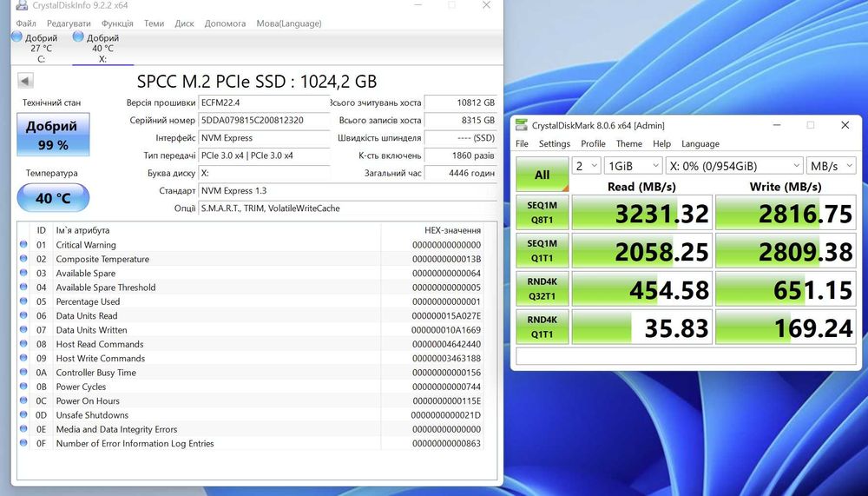Click the Добрий 99 % health status button
Viewport: 868px width, 496px height.
tap(53, 135)
